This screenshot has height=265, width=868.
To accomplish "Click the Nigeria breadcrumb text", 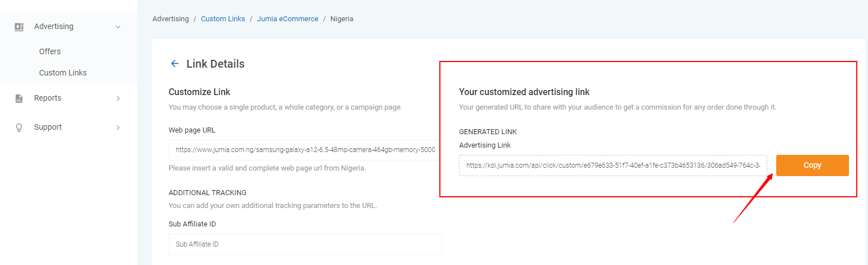I will pos(342,19).
